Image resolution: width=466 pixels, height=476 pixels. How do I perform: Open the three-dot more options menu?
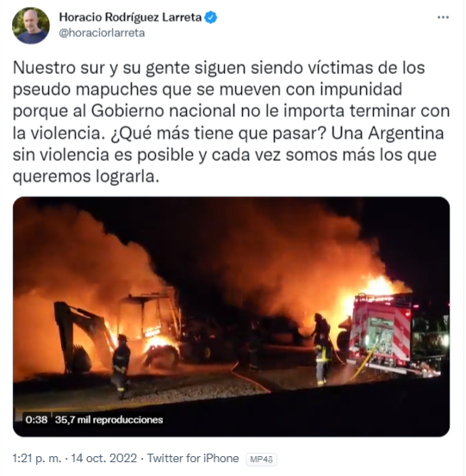443,17
